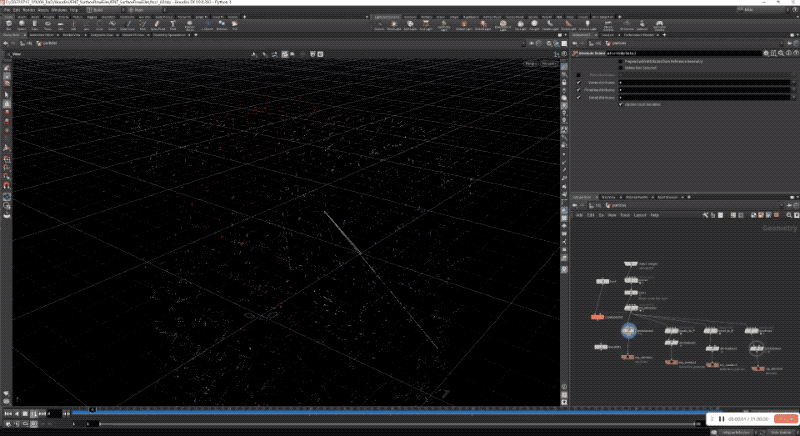Screen dimensions: 800x436
Task: Add a Camera from the lights shelf
Action: click(379, 23)
